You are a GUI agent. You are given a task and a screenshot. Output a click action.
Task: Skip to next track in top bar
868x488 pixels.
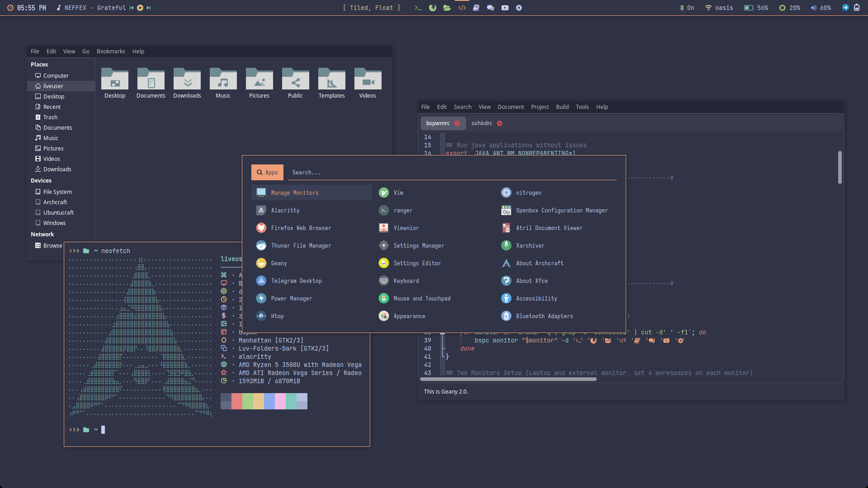[149, 8]
